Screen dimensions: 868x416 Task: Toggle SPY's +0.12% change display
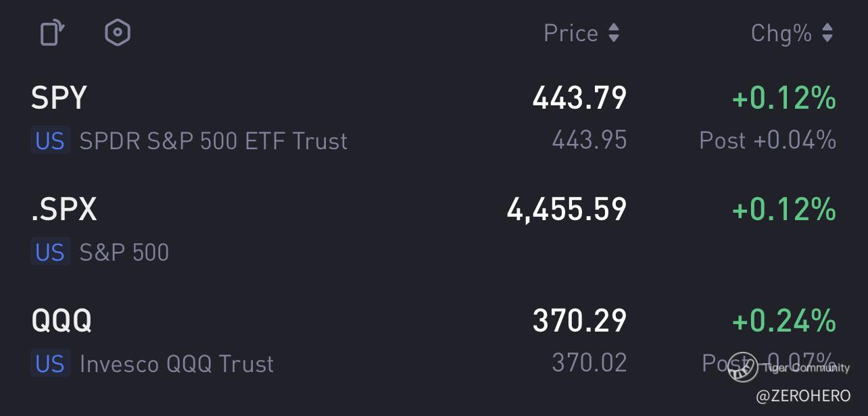tap(783, 99)
